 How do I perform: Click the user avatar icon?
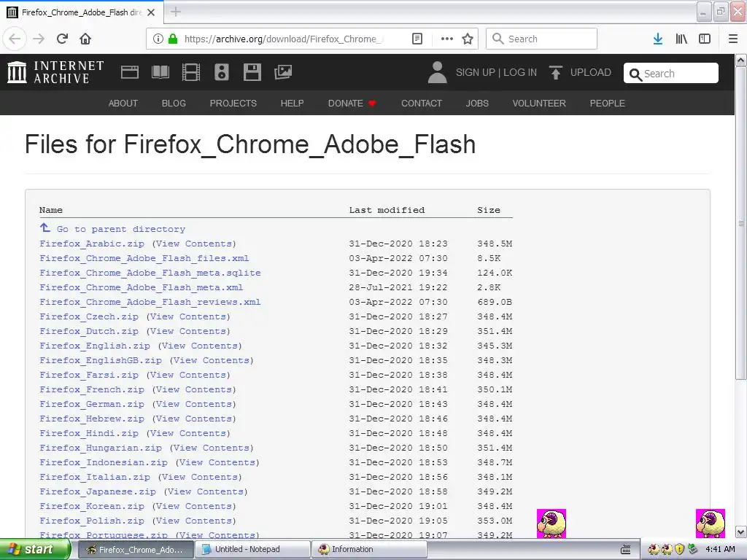point(438,72)
